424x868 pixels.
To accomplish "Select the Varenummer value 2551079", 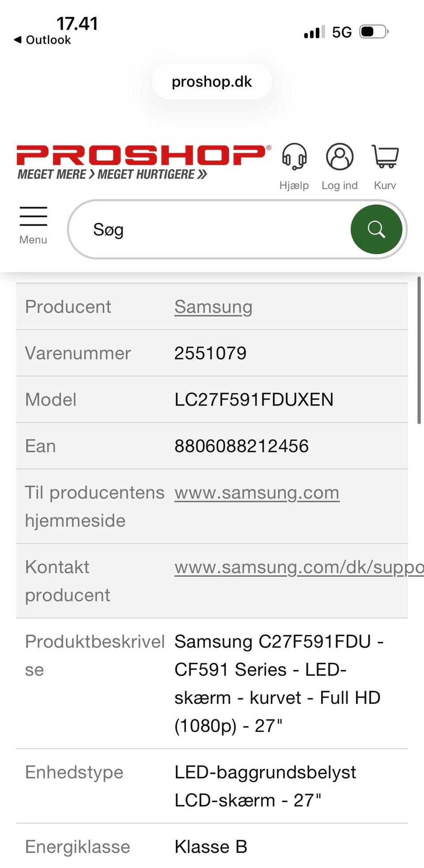I will [210, 353].
